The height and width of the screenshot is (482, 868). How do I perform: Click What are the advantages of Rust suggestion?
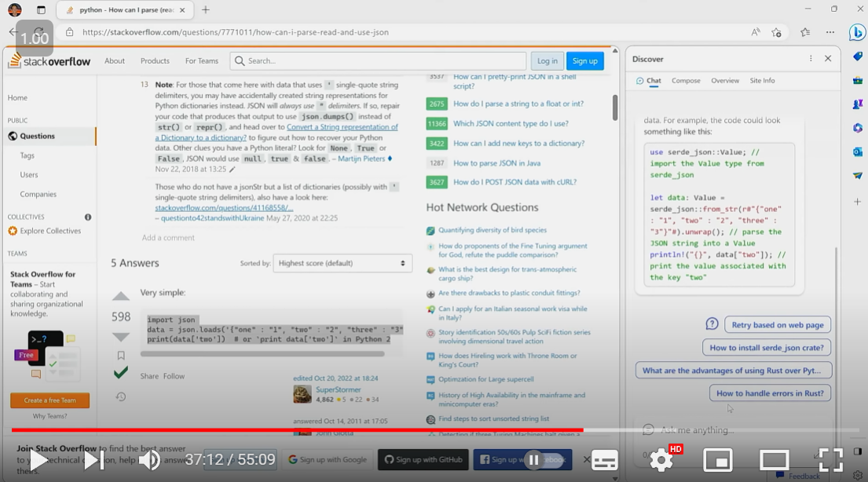[x=734, y=371]
